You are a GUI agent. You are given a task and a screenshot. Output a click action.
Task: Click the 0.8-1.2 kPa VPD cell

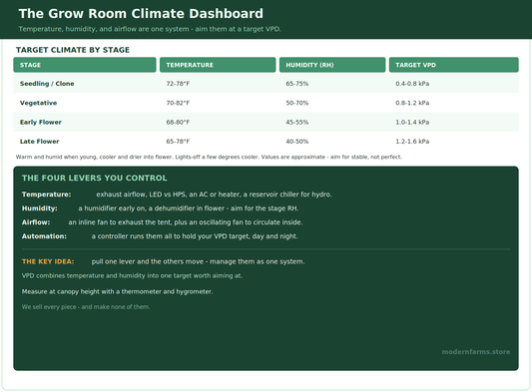412,103
